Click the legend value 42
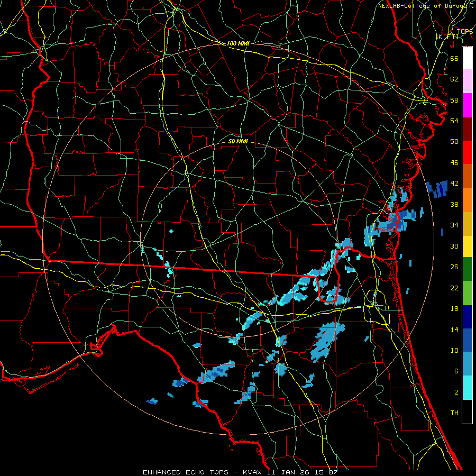This screenshot has width=476, height=476. (454, 184)
